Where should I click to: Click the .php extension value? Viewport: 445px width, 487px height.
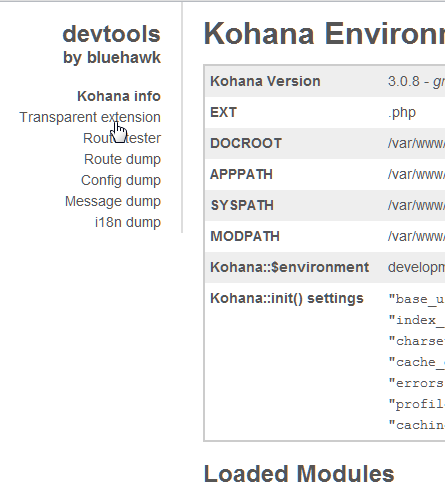point(402,113)
